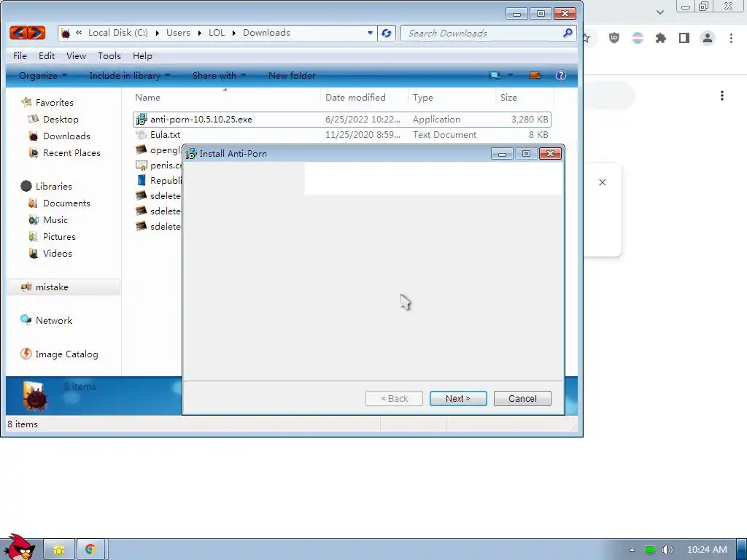Click the uBlock shield extension icon in Chrome
This screenshot has height=560, width=747.
(614, 38)
